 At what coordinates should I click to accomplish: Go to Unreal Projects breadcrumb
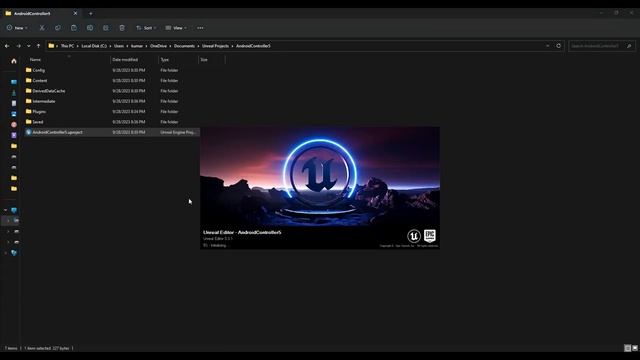coord(216,46)
